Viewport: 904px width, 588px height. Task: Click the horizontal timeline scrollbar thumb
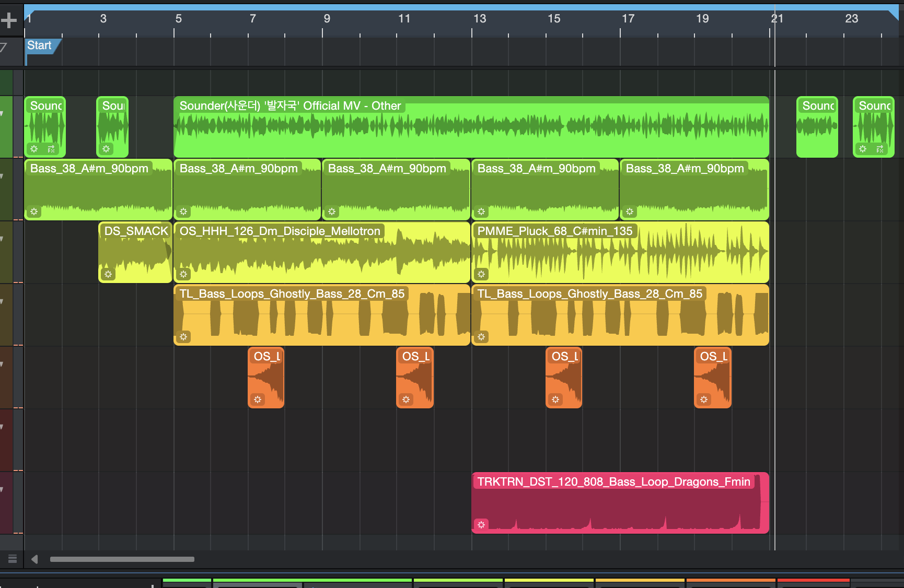122,559
